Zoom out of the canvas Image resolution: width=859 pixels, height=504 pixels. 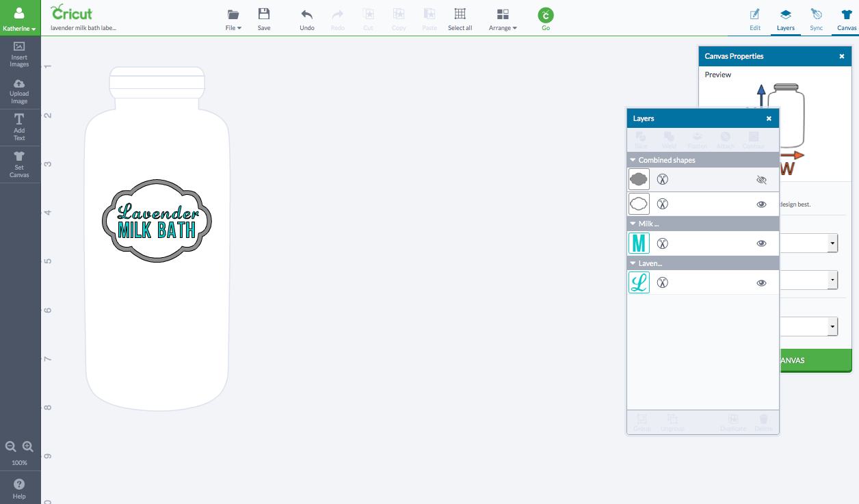(x=11, y=447)
